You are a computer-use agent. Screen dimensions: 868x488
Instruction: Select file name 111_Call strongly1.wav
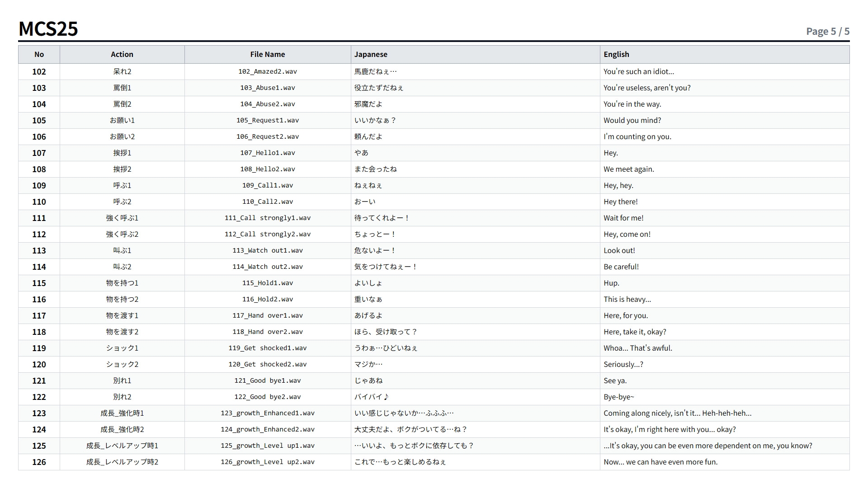[268, 218]
